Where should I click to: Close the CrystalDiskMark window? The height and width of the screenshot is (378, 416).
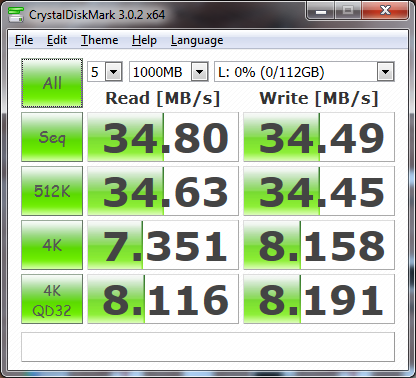tap(385, 11)
